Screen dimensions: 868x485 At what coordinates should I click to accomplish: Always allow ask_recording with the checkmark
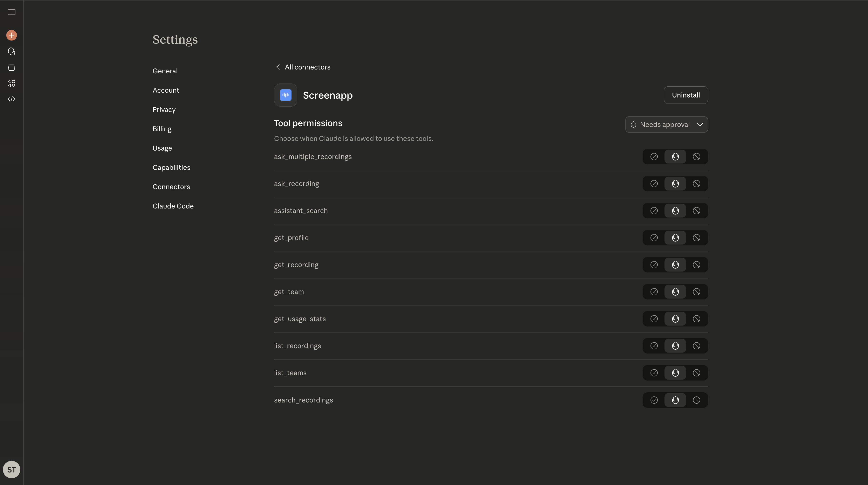pyautogui.click(x=654, y=183)
